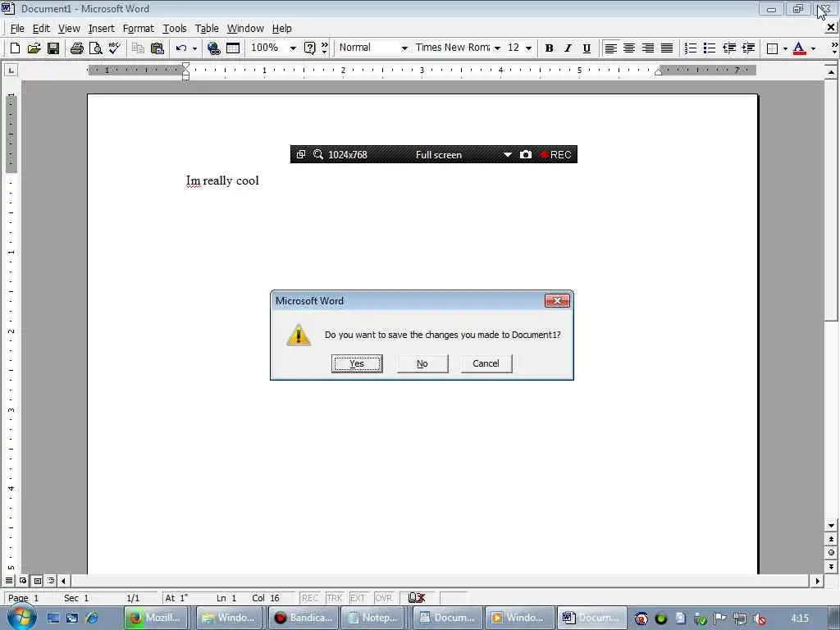Undo the last action
Viewport: 840px width, 630px height.
click(181, 48)
